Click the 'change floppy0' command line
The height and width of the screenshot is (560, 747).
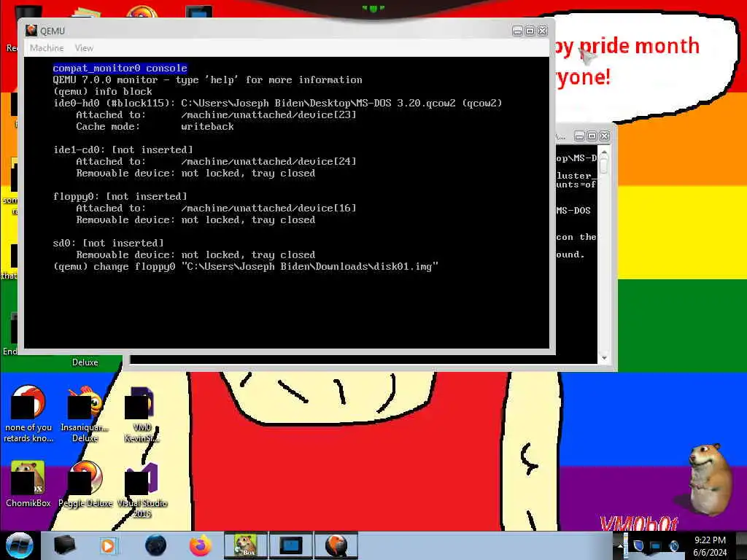tap(245, 266)
